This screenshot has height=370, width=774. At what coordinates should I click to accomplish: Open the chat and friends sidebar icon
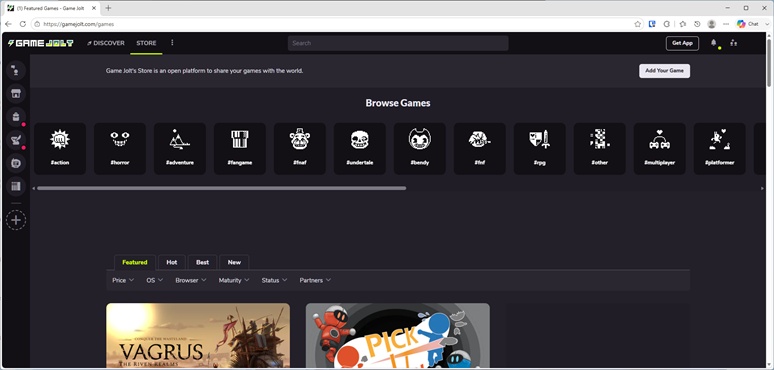16,71
